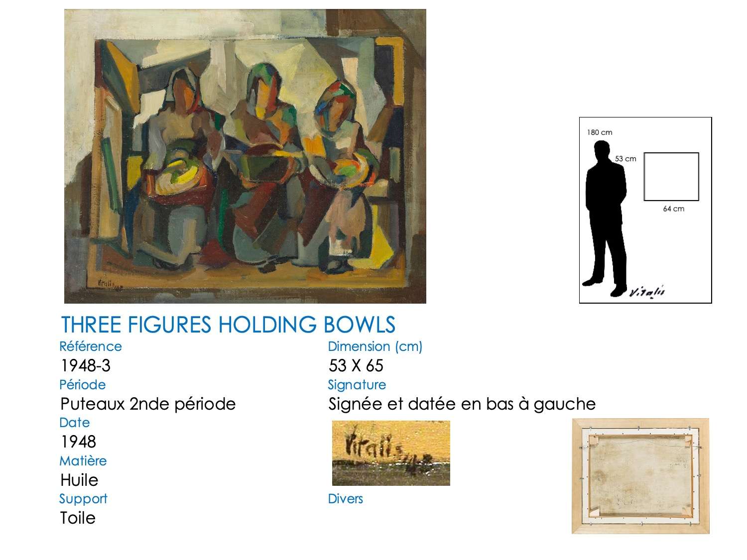
Task: Select the Divers label
Action: tap(346, 499)
